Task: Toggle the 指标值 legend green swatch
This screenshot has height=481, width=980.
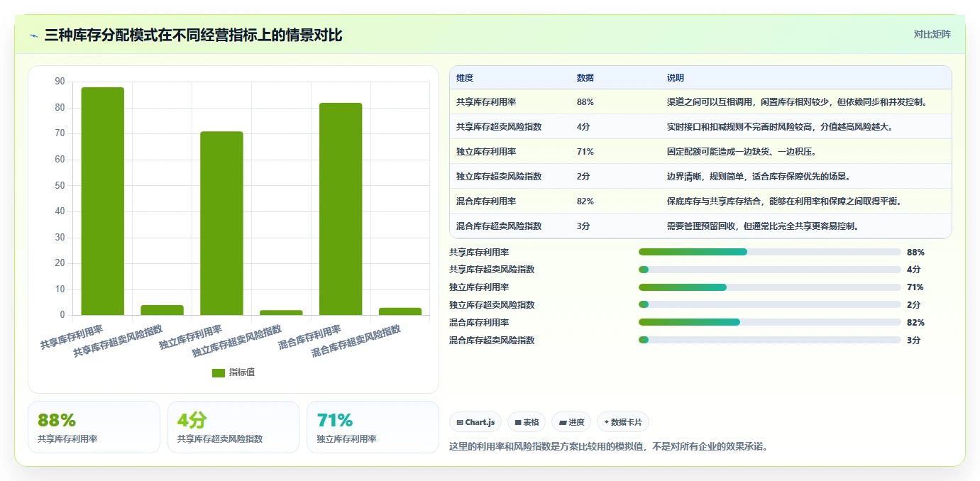Action: tap(219, 372)
